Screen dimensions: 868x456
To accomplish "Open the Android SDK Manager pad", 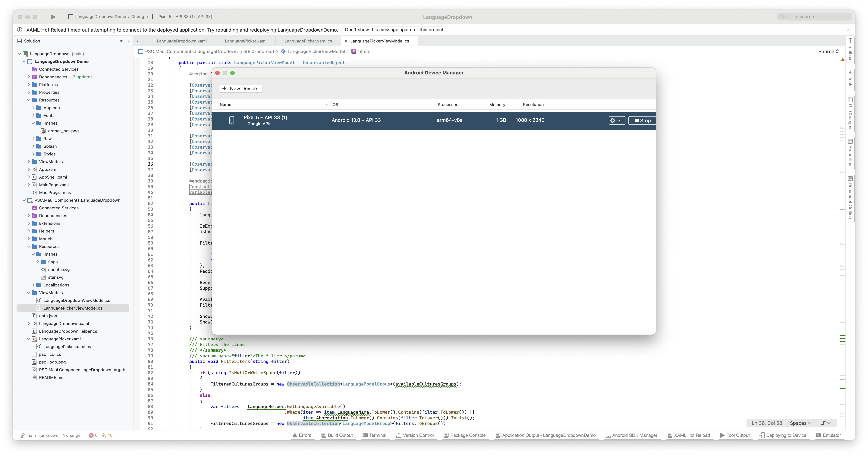I will (x=631, y=435).
